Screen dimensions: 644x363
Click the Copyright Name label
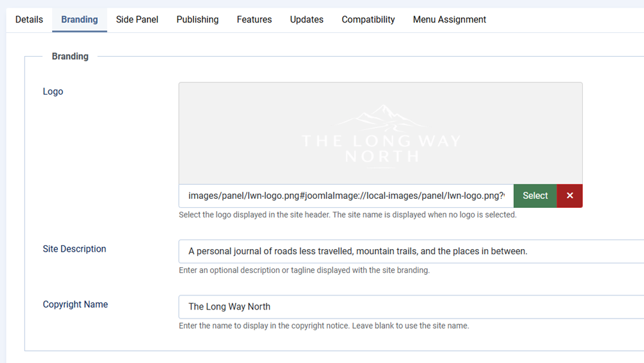click(75, 304)
